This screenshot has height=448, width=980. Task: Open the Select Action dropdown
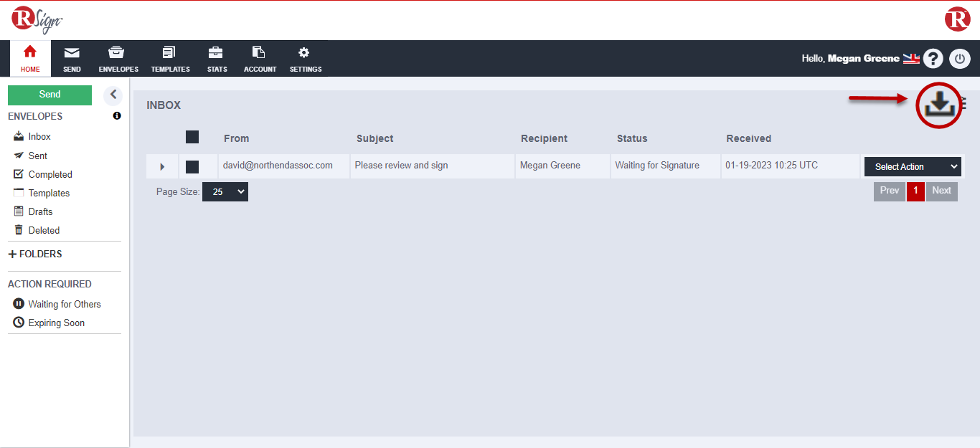(x=912, y=166)
